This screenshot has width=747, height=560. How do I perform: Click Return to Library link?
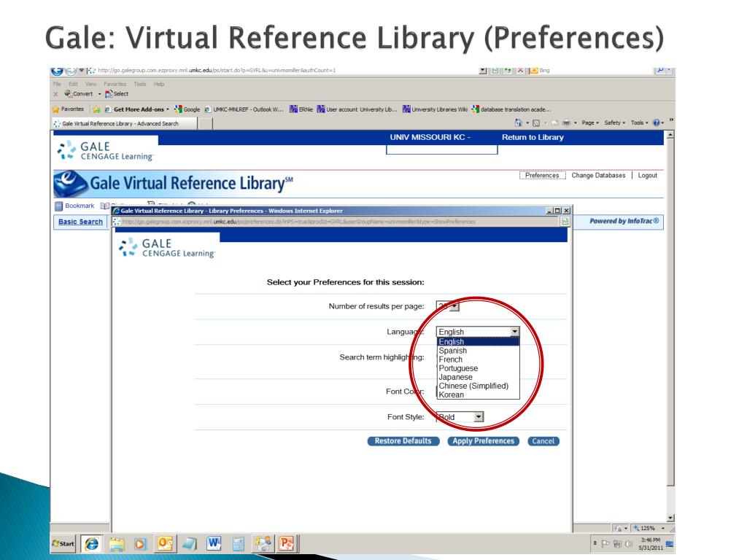533,137
